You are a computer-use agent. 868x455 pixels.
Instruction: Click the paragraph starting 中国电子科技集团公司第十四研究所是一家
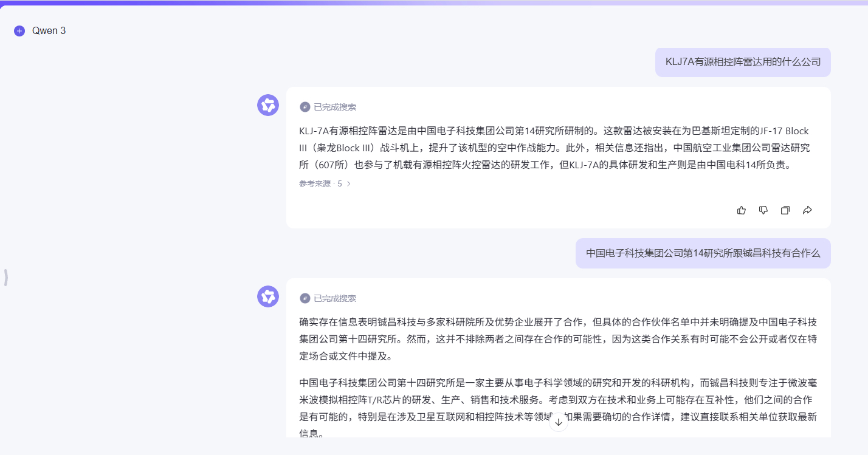(x=558, y=408)
